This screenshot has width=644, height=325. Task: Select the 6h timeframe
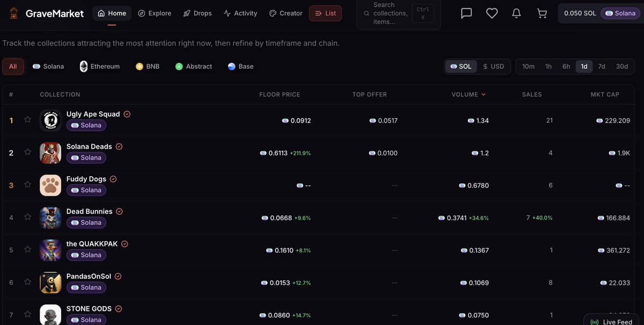click(x=566, y=67)
